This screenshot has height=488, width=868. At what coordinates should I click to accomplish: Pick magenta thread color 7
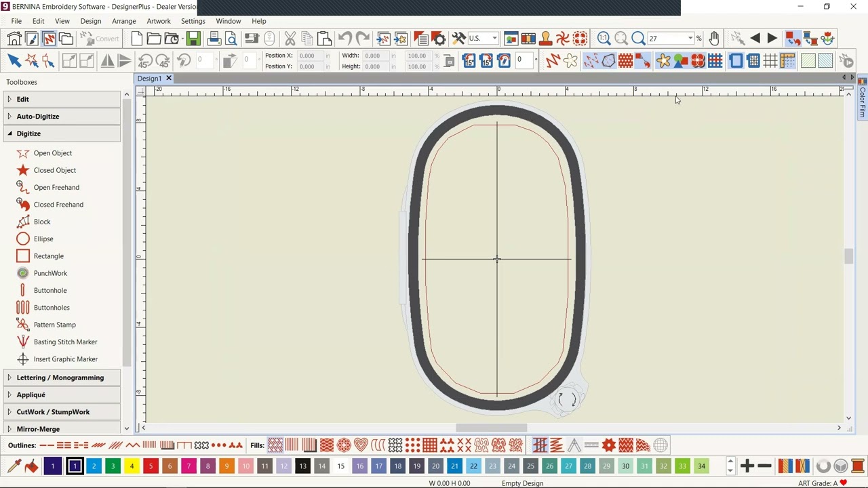tap(189, 466)
